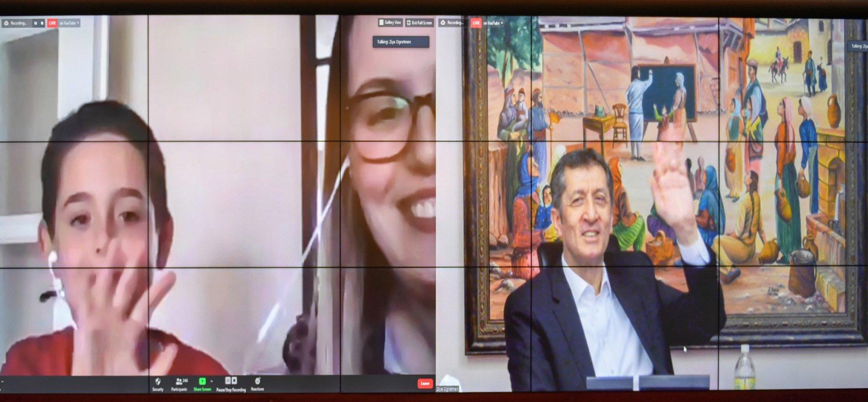Viewport: 868px width, 402px height.
Task: Open the Participants panel showing 246
Action: [179, 384]
